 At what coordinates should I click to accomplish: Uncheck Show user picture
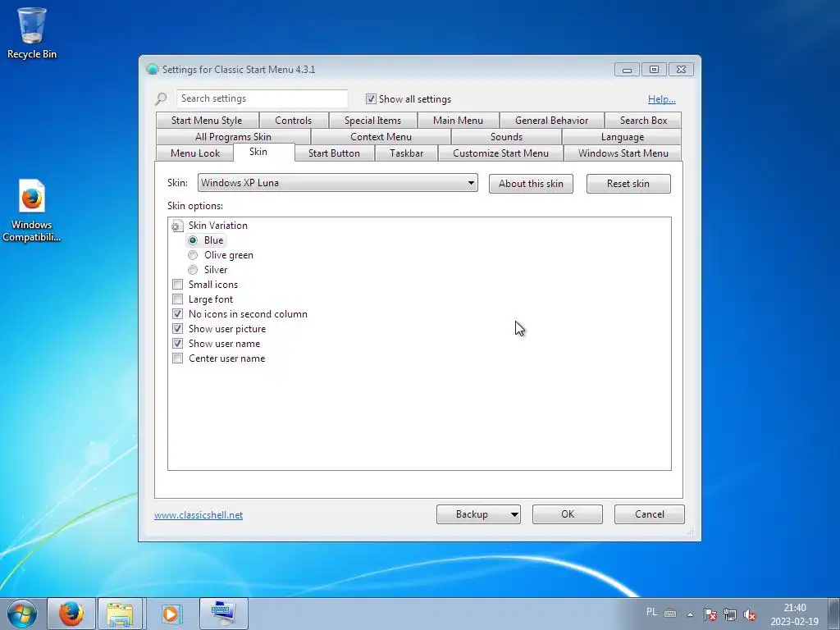pyautogui.click(x=177, y=329)
